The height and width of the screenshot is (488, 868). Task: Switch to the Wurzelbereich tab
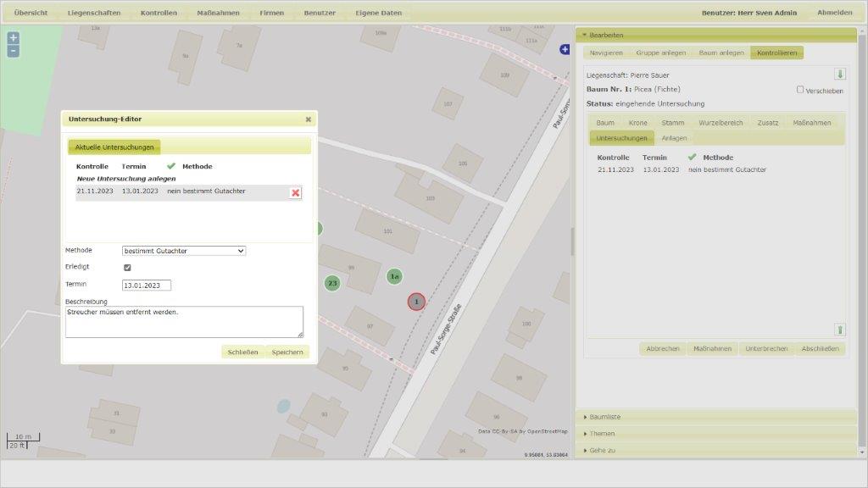pos(721,123)
